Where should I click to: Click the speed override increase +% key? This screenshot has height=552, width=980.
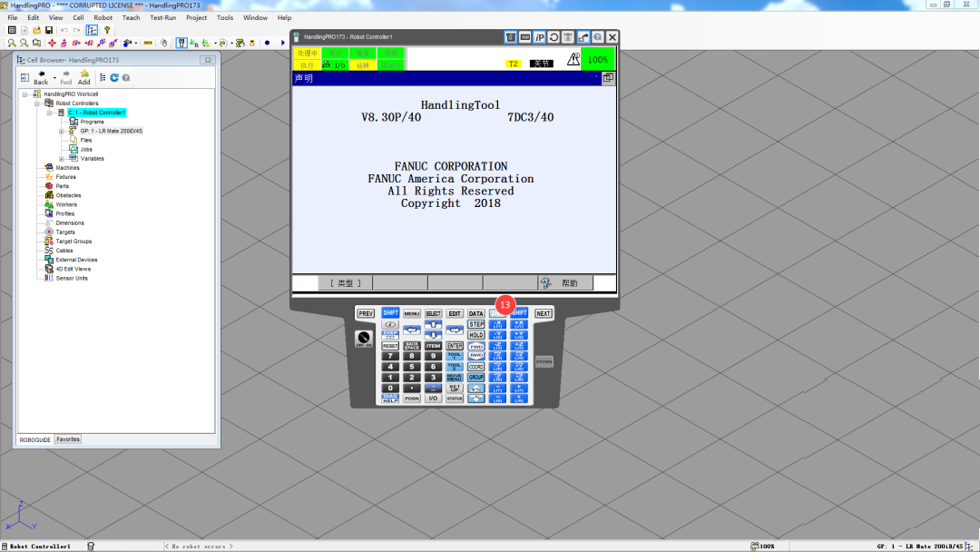[x=476, y=389]
